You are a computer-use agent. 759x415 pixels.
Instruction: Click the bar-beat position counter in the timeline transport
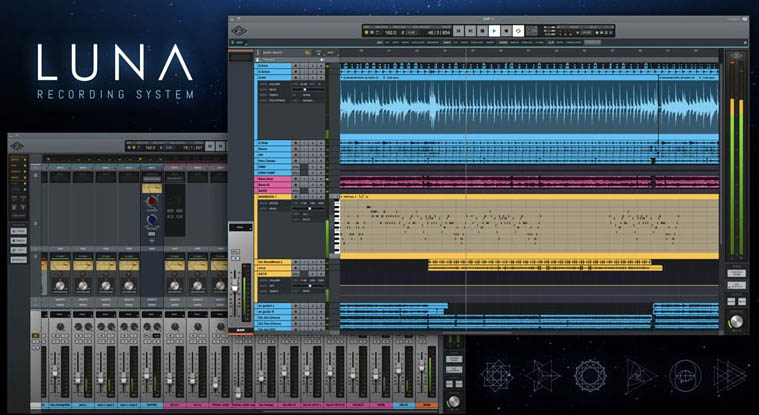439,32
